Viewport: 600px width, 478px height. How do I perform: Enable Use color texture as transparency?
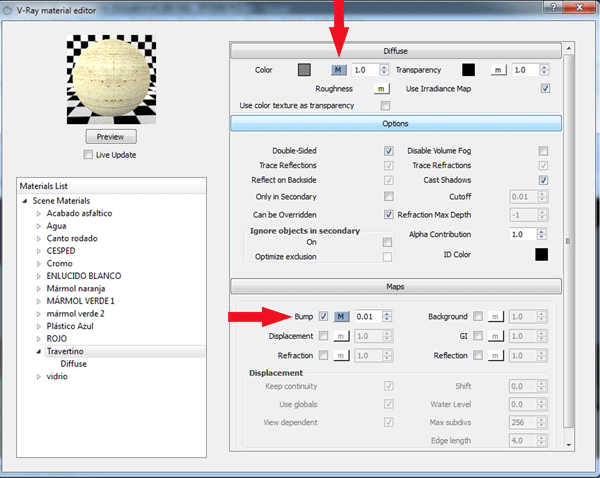pos(385,105)
